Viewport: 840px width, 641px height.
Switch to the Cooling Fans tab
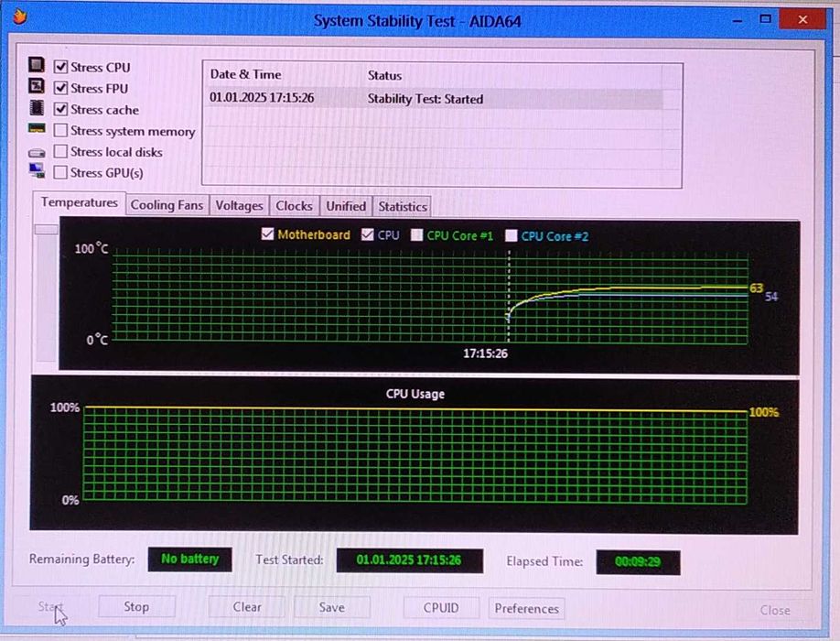click(x=167, y=205)
